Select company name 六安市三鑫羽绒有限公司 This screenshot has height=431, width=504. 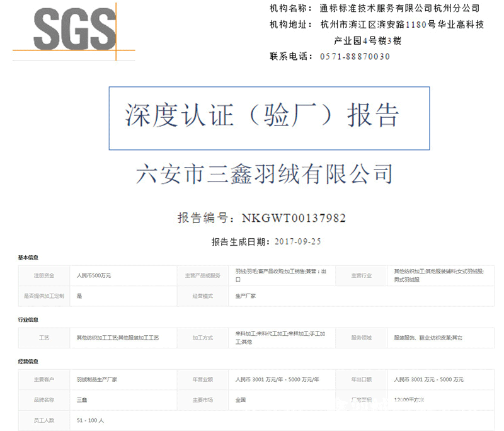pos(264,174)
